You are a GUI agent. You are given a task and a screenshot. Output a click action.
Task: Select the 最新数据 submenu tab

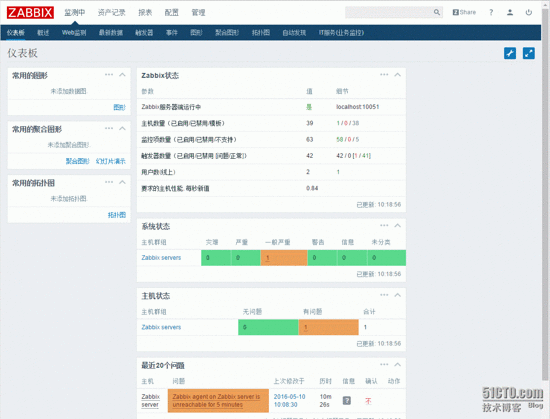[x=111, y=33]
